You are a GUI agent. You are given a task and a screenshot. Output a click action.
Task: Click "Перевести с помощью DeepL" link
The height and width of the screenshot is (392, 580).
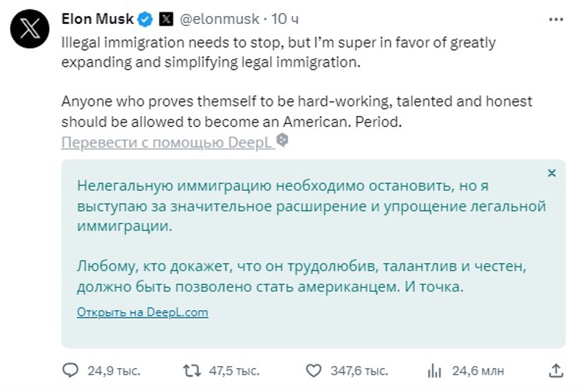(x=167, y=142)
